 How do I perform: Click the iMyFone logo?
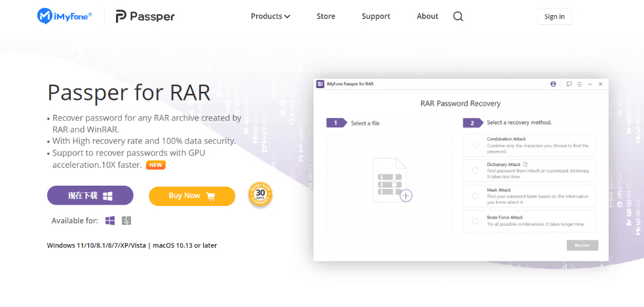(x=64, y=16)
